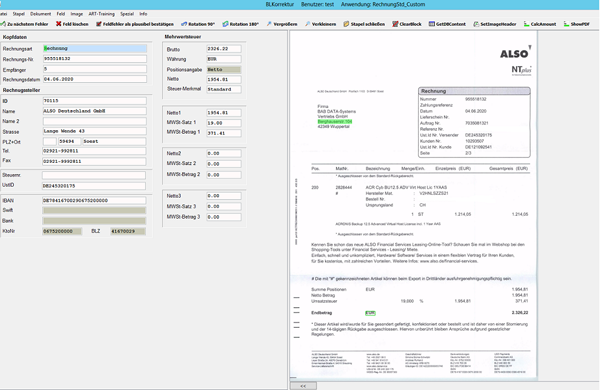Viewport: 600px width, 390px height.
Task: Click the KtoNr field
Action: point(62,231)
